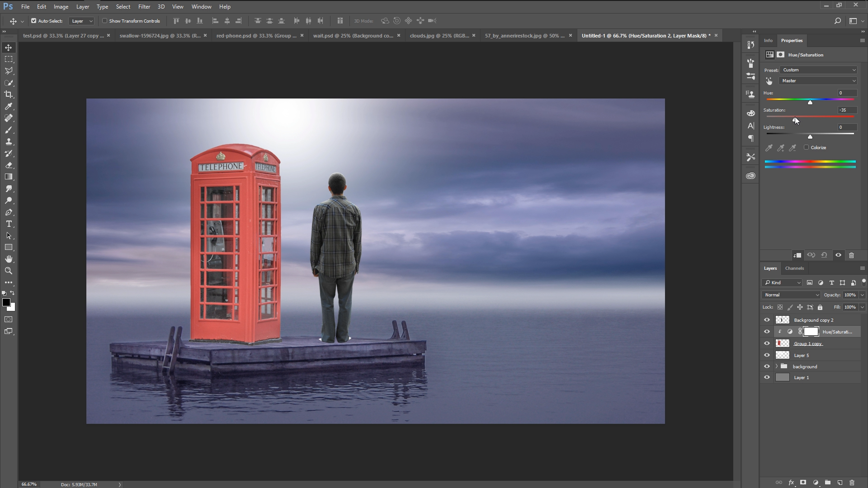Open the Properties panel flyout menu
Screen dimensions: 868x488
(862, 41)
